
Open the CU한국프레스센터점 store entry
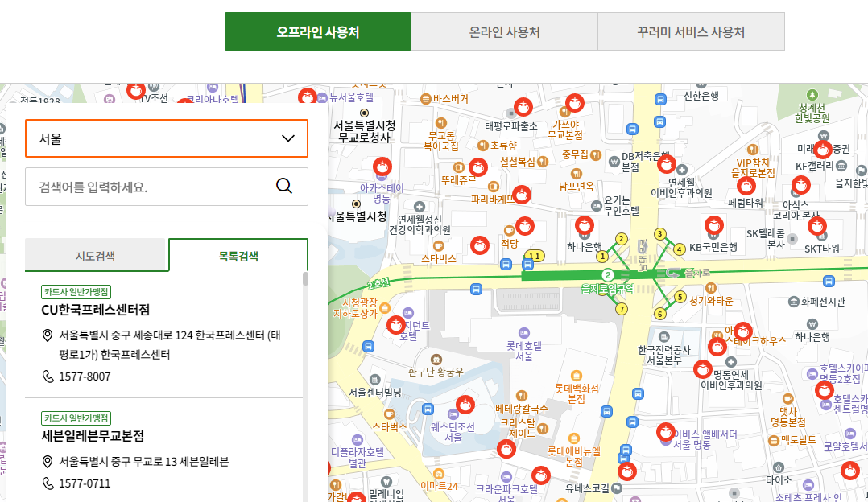click(95, 310)
